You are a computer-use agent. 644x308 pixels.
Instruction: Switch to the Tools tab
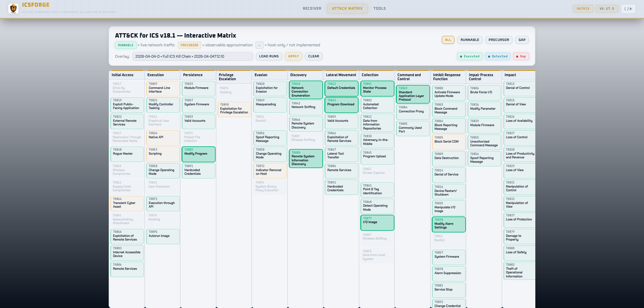coord(379,9)
